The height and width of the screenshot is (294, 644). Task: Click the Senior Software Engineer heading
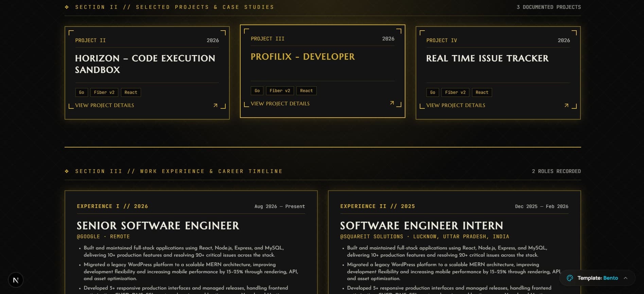click(158, 225)
